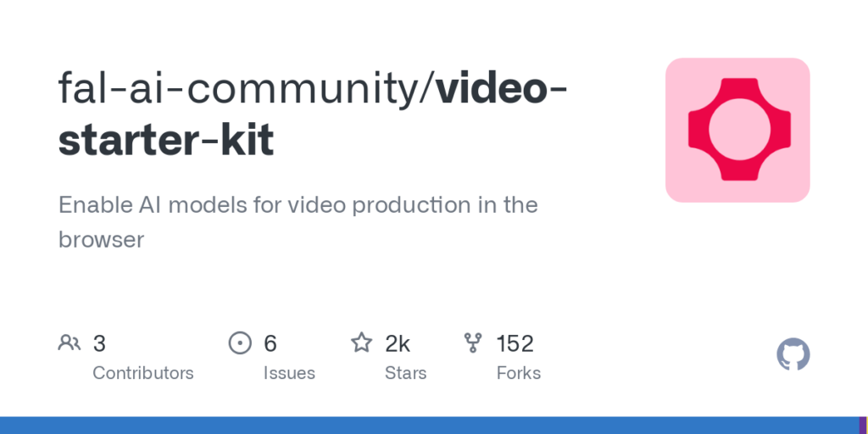
Task: Click the Forks branch icon
Action: 473,343
